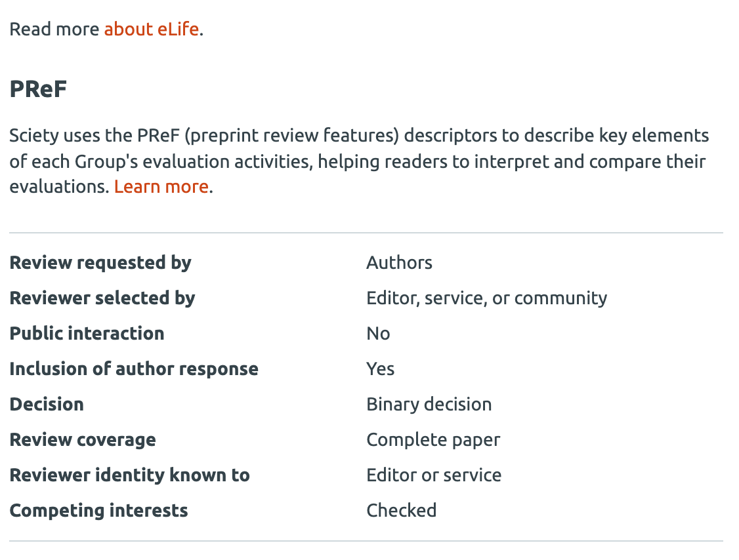Click the 'Public interaction' label

tap(87, 334)
